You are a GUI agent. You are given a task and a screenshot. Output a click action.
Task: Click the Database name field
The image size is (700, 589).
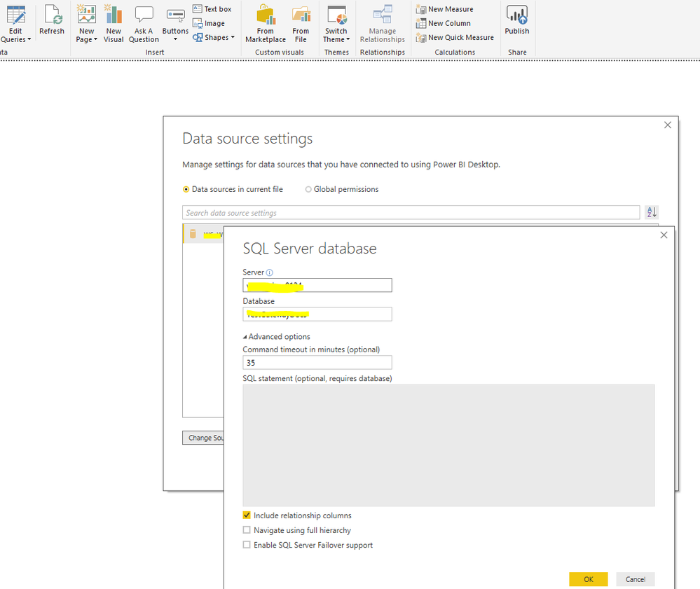pyautogui.click(x=317, y=314)
